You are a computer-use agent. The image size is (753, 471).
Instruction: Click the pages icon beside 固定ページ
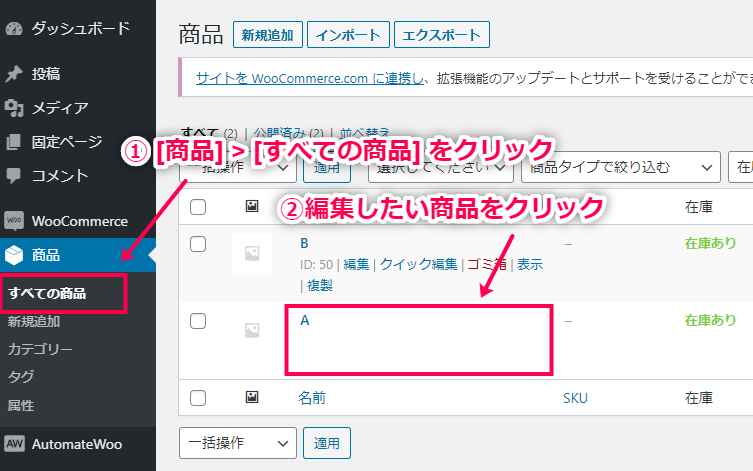coord(14,142)
